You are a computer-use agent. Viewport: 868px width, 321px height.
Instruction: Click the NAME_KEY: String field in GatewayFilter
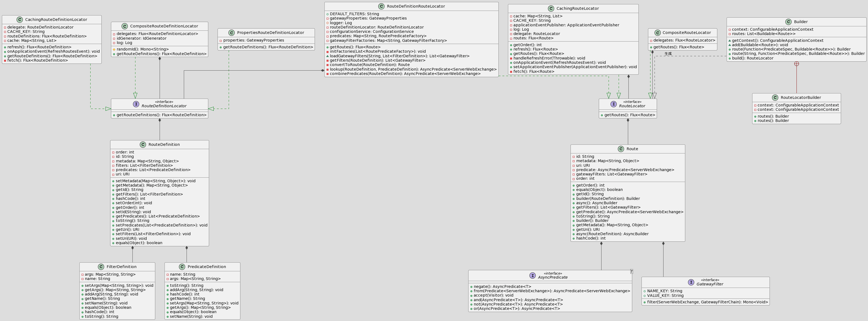pyautogui.click(x=665, y=291)
